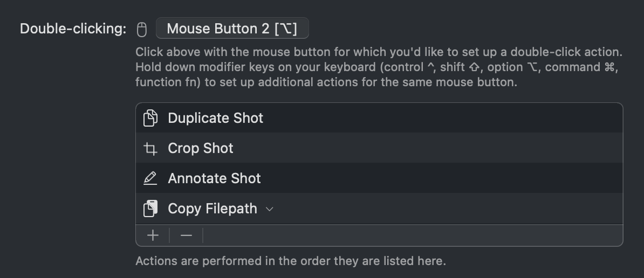The width and height of the screenshot is (644, 278).
Task: Remove the selected action with the minus button
Action: (186, 235)
